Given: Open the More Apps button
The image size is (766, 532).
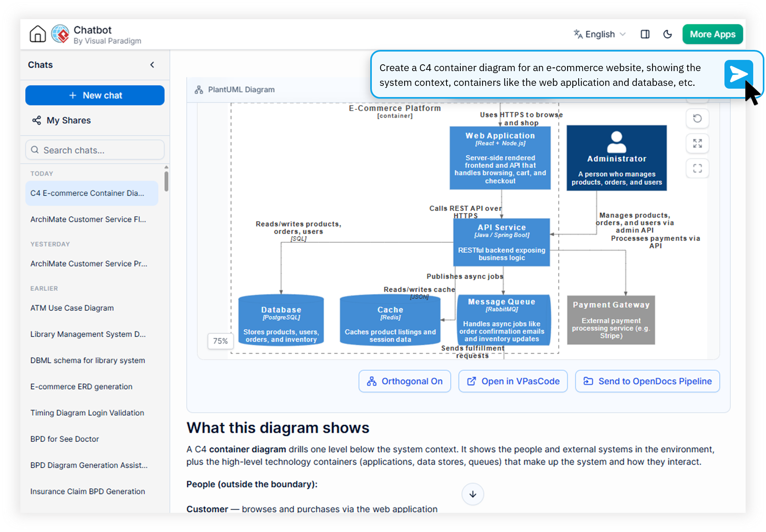Looking at the screenshot, I should [712, 34].
